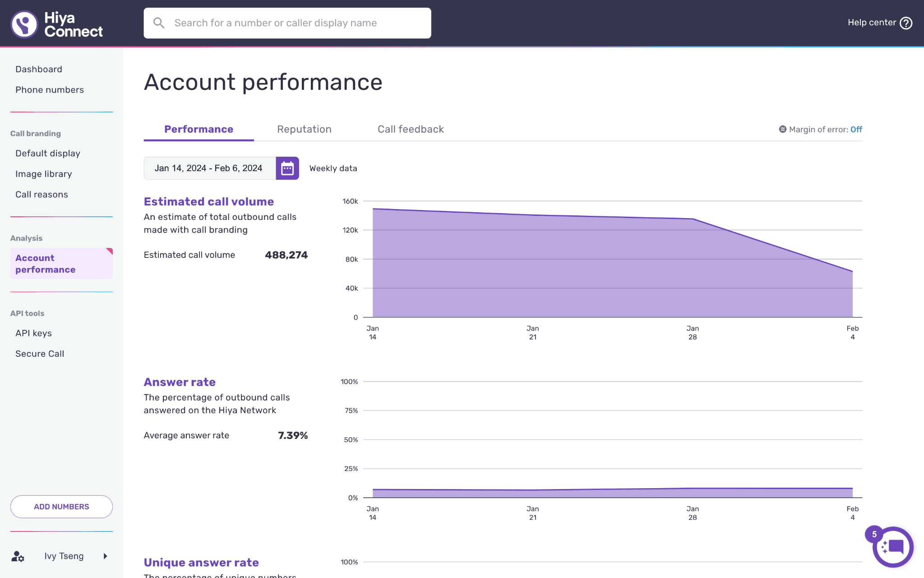Click the call volume chart area

(613, 263)
